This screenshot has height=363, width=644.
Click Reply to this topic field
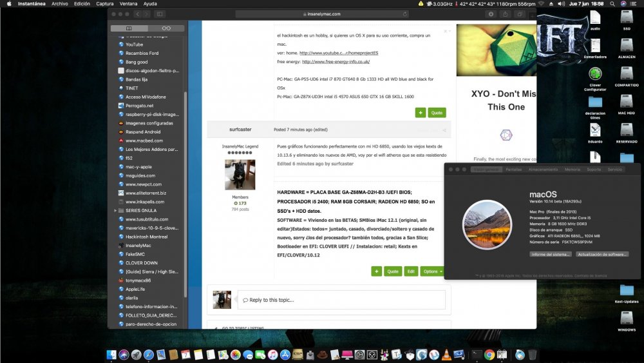341,300
